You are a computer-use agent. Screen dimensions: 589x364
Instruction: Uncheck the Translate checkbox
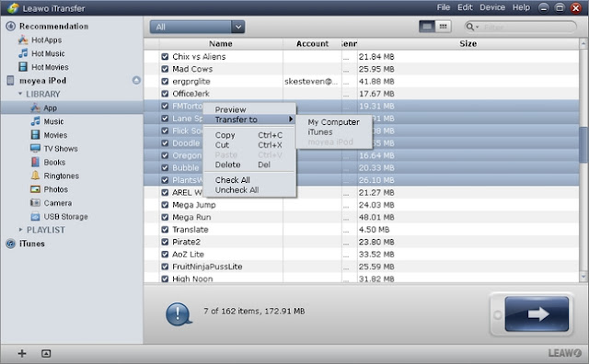pyautogui.click(x=165, y=229)
